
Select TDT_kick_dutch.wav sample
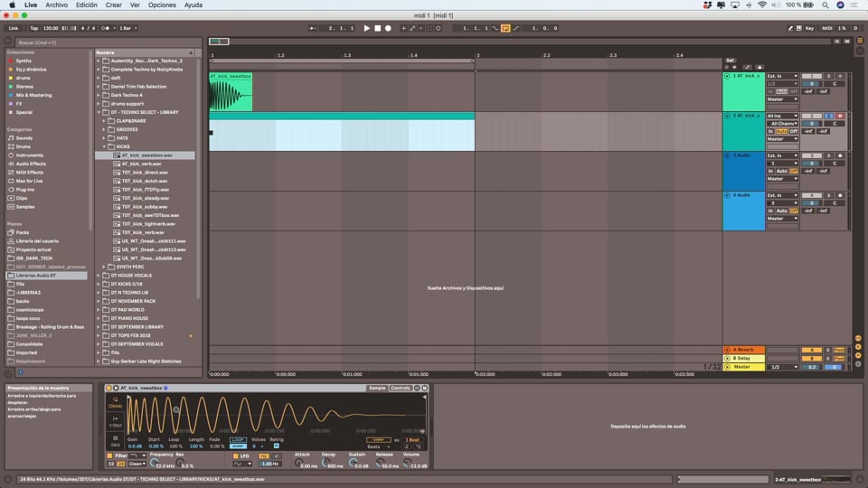[145, 181]
